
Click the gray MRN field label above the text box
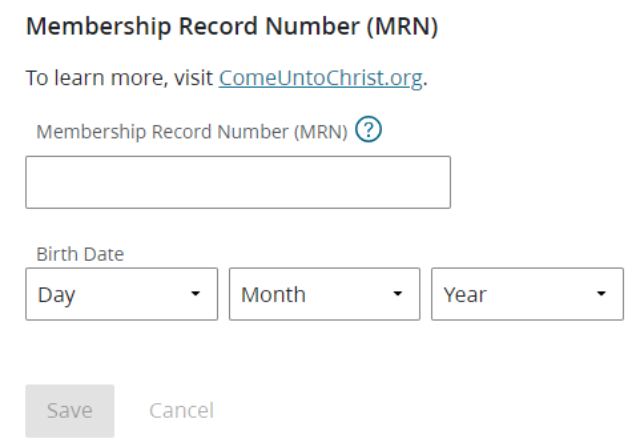(x=192, y=132)
